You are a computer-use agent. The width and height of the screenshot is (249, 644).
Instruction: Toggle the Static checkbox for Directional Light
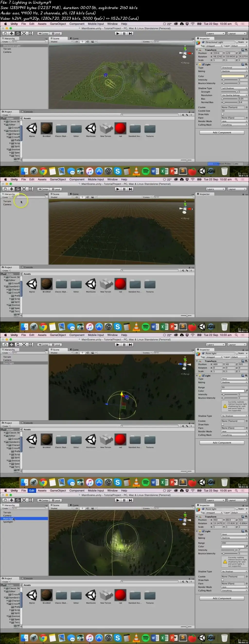coord(237,42)
